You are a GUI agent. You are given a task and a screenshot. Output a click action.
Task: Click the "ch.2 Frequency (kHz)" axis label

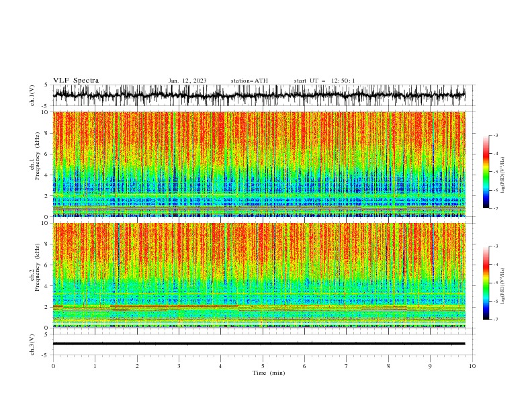pos(34,267)
